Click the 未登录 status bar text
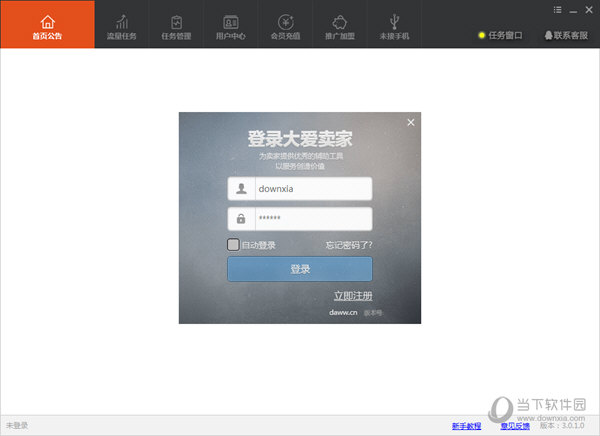600x436 pixels. [17, 425]
